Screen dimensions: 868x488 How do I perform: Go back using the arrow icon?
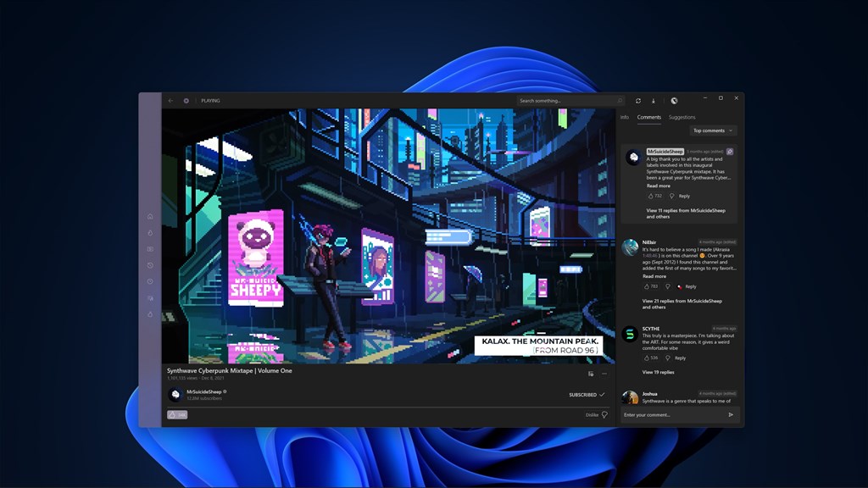pyautogui.click(x=170, y=101)
